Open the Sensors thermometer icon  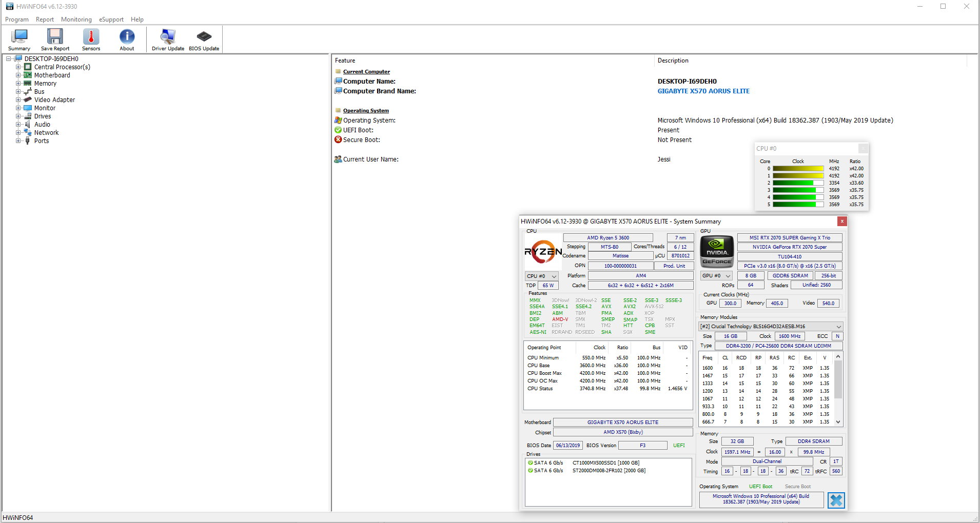pyautogui.click(x=91, y=36)
